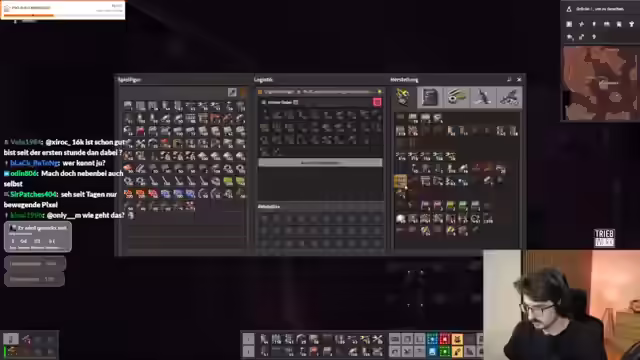The width and height of the screenshot is (640, 360).
Task: Select the red item in the inventory's third row
Action: (140, 131)
